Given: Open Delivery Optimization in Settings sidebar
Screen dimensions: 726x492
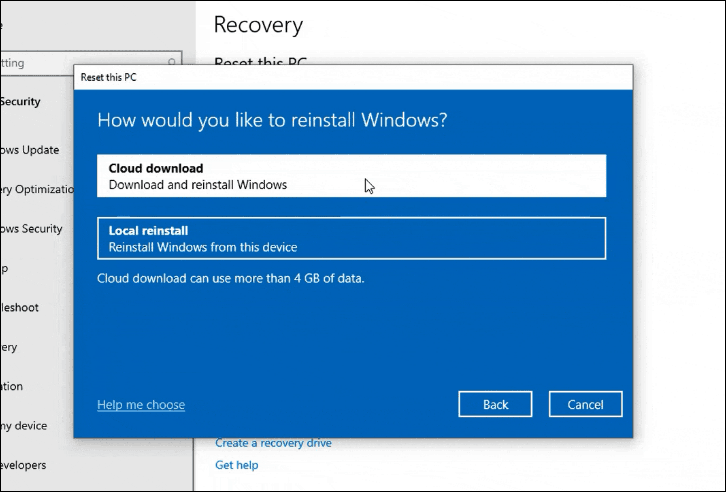Looking at the screenshot, I should click(x=37, y=189).
